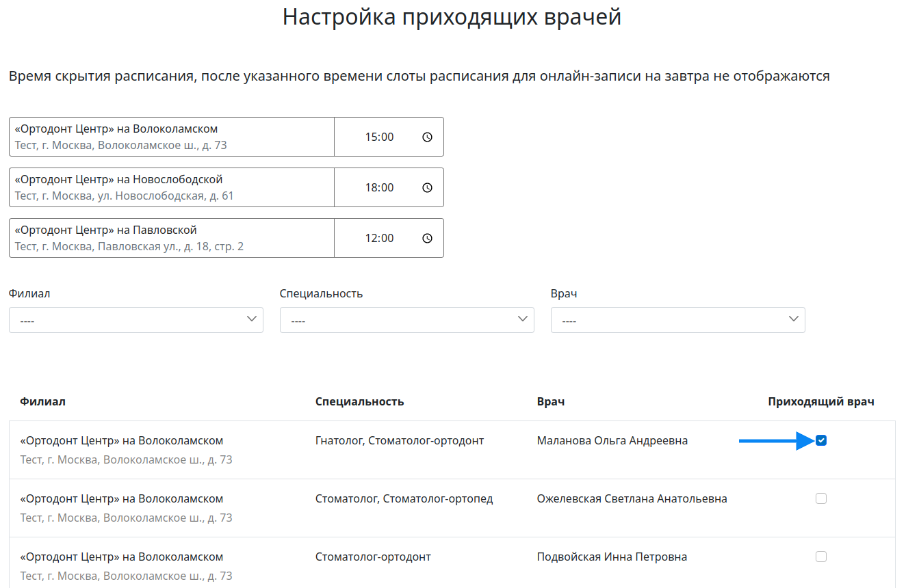906x588 pixels.
Task: Click branch cell in Маланова's table row
Action: [x=126, y=450]
